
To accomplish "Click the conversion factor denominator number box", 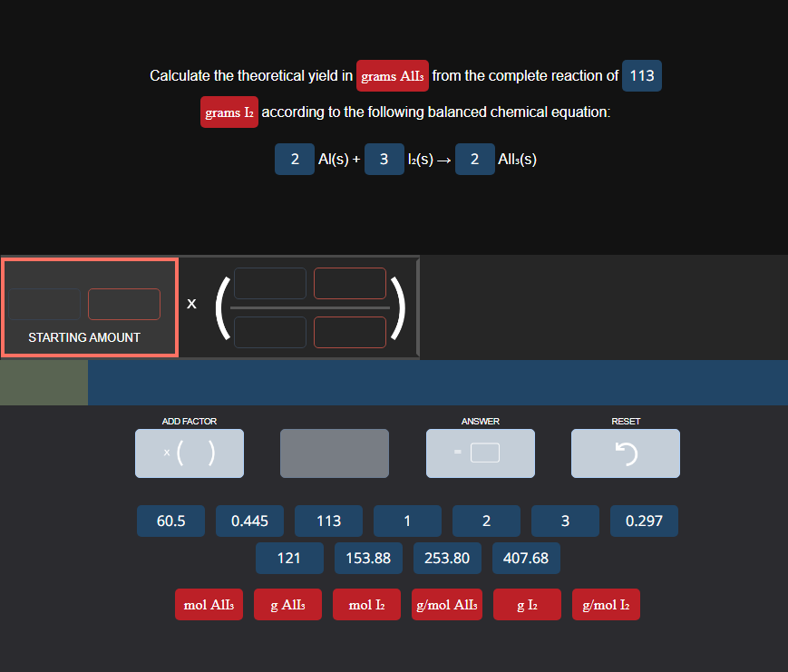I will [269, 331].
